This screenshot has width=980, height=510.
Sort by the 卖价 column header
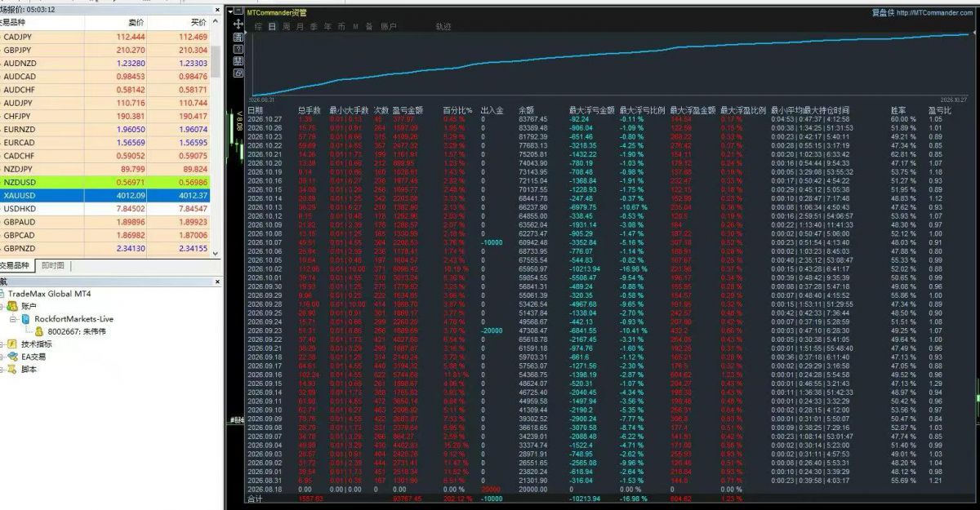(136, 22)
